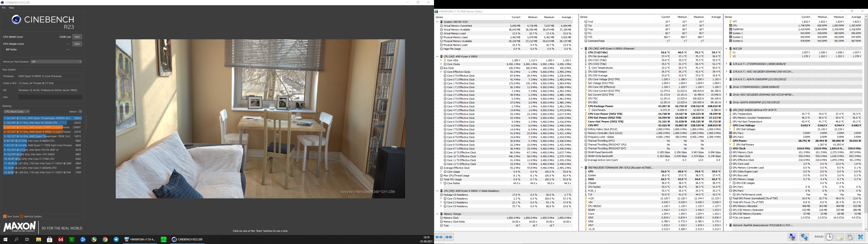Screen dimensions: 868x244
Task: Open Telegram from the taskbar
Action: (x=116, y=240)
